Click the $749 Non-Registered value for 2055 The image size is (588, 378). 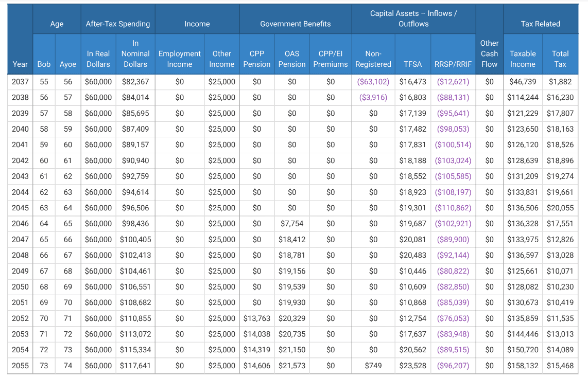point(373,366)
